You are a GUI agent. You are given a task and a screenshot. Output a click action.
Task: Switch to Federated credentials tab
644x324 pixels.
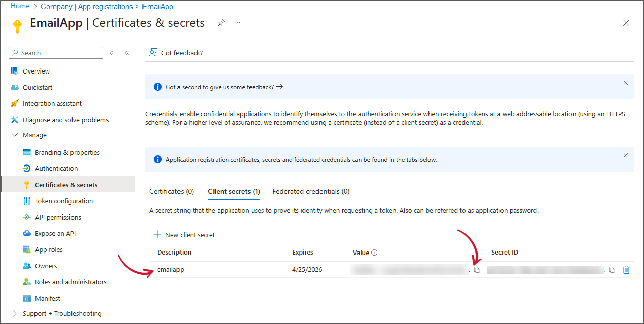(311, 191)
